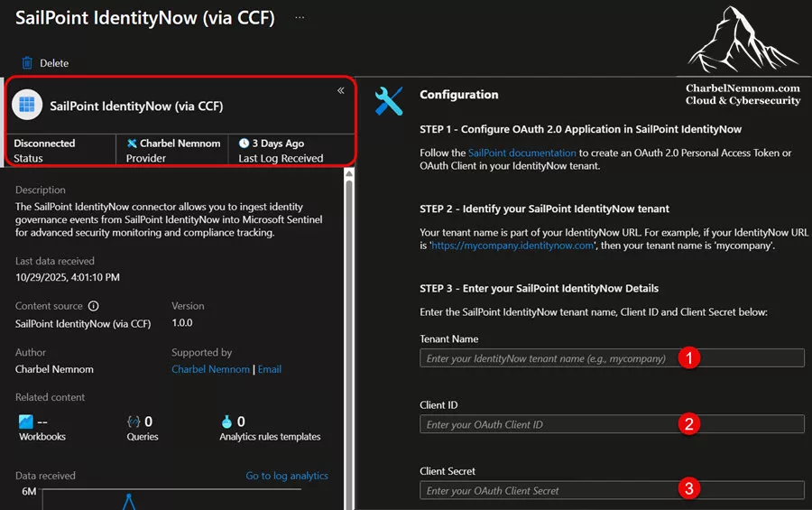
Task: Open Go to log analytics link
Action: pos(287,476)
